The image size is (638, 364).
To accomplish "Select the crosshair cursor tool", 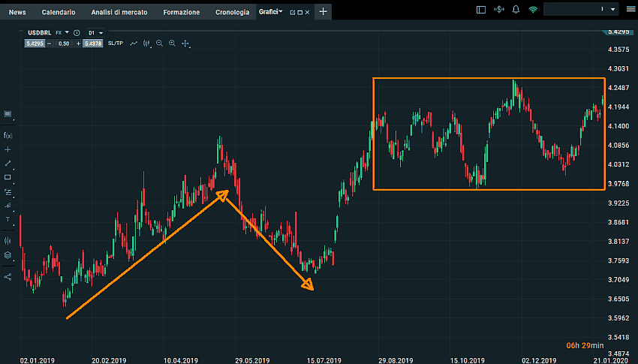I will (8, 149).
